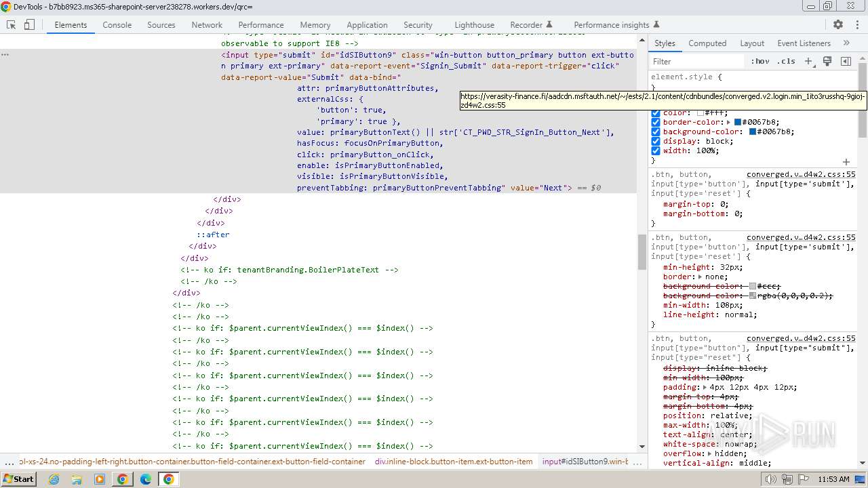Viewport: 868px width, 488px height.
Task: Uncheck the color: #fff declaration
Action: pyautogui.click(x=656, y=113)
